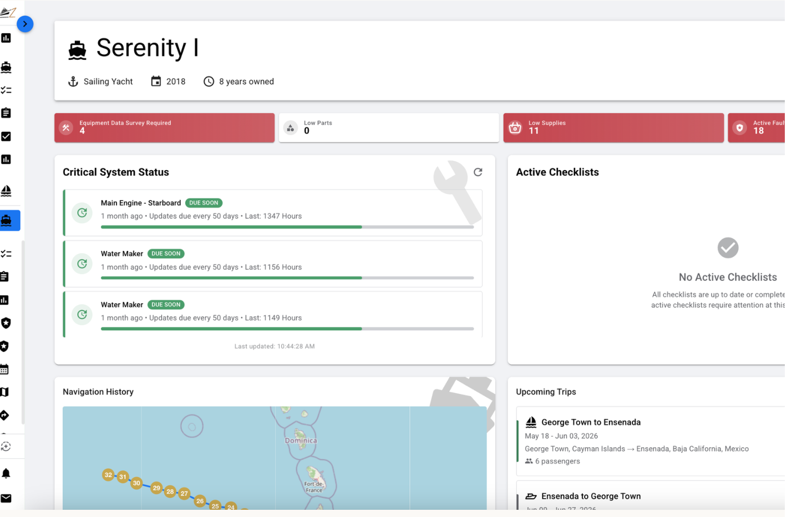
Task: Open the Active Faults card showing 18
Action: click(x=756, y=128)
